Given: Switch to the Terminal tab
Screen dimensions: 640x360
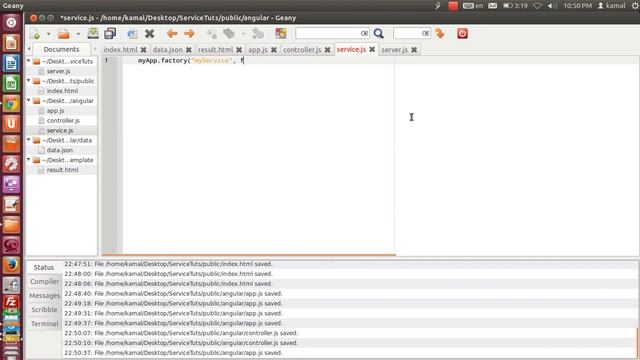Looking at the screenshot, I should click(44, 324).
